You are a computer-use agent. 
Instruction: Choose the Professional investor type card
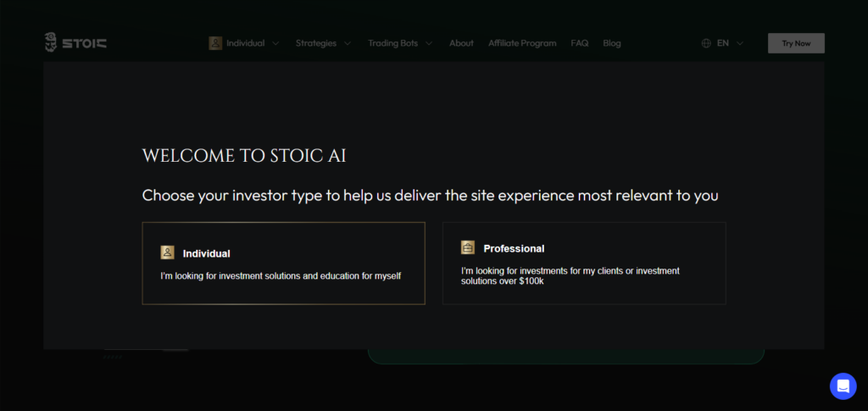(x=584, y=264)
